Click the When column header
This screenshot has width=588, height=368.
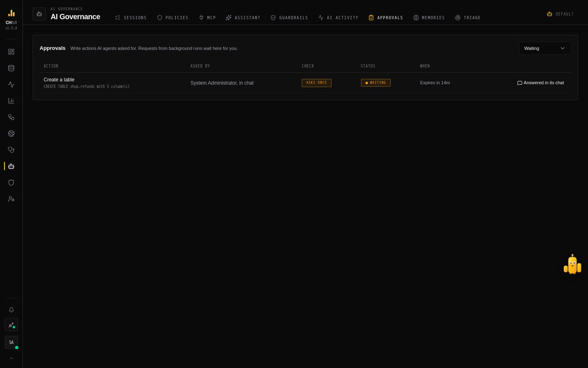click(x=425, y=66)
